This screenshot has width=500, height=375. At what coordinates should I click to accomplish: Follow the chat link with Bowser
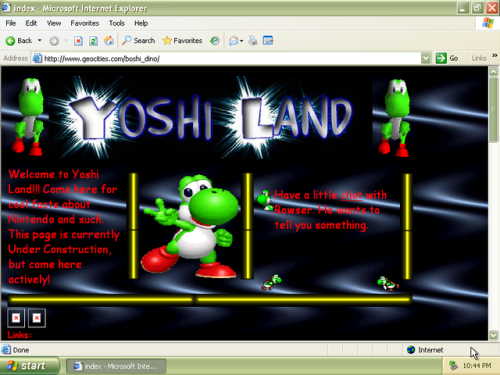[x=351, y=195]
